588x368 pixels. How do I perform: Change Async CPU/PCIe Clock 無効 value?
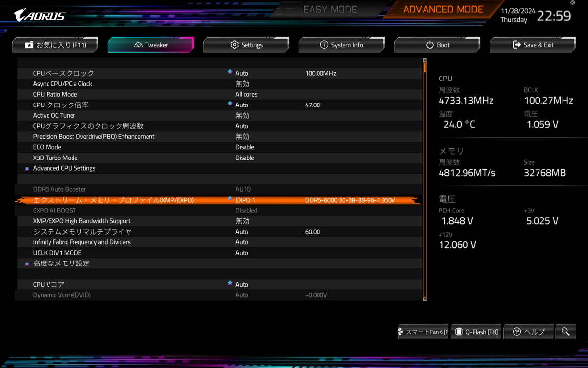[x=242, y=84]
